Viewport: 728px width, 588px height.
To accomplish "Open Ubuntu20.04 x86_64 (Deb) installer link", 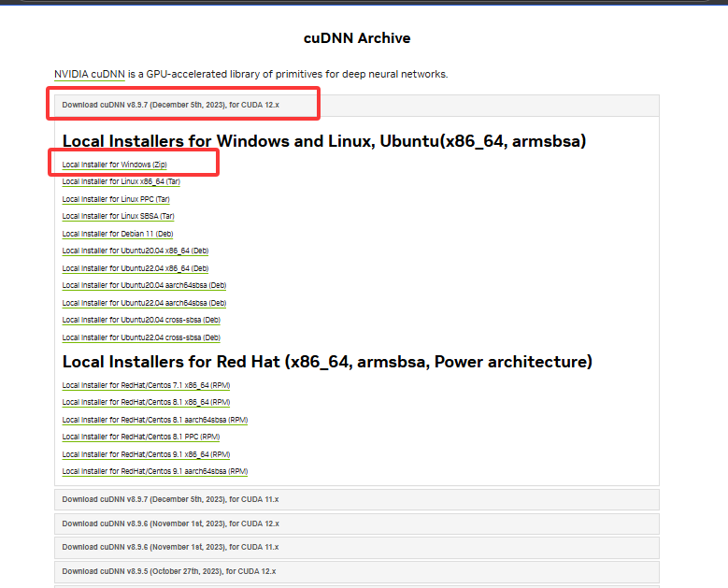I will 136,251.
